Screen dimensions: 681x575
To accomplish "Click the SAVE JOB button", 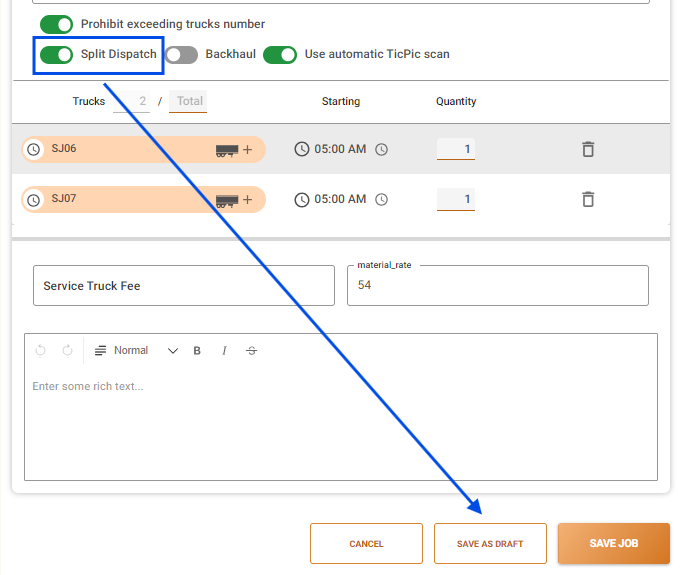I will (x=614, y=544).
